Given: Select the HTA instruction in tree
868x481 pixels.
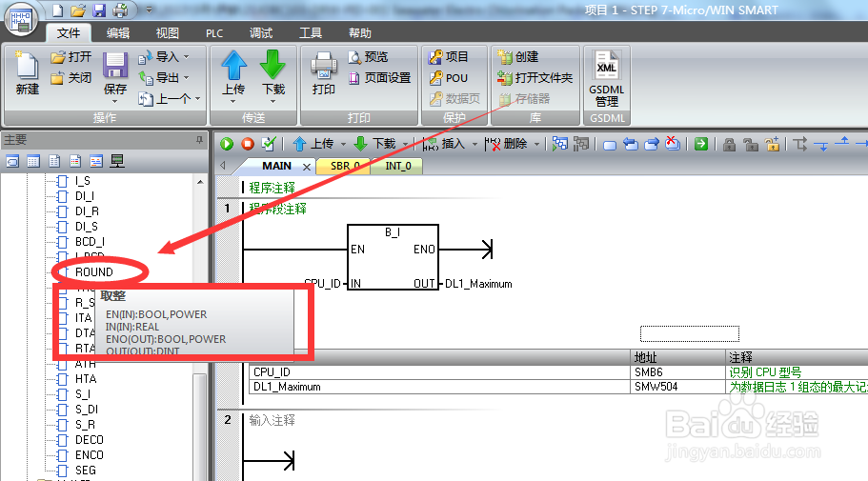Looking at the screenshot, I should (x=86, y=379).
